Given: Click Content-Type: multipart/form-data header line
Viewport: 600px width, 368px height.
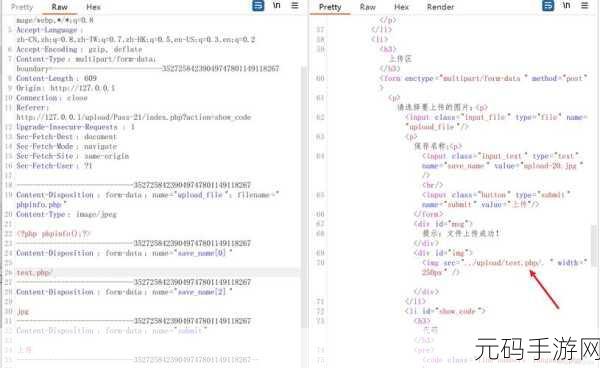Looking at the screenshot, I should coord(86,59).
